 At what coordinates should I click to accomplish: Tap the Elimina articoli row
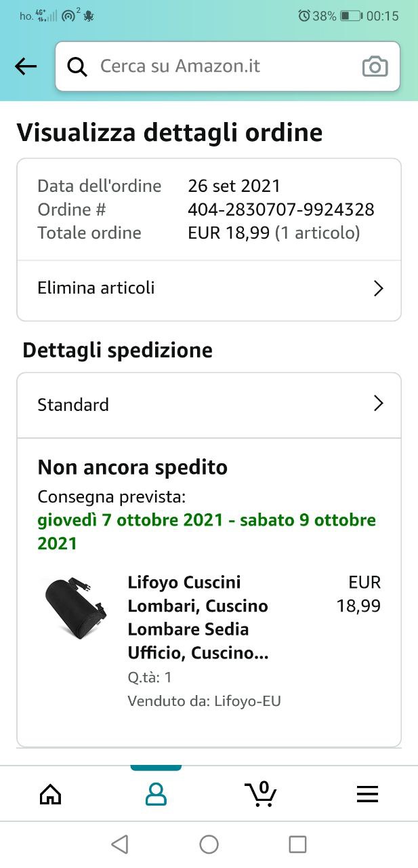tap(203, 288)
